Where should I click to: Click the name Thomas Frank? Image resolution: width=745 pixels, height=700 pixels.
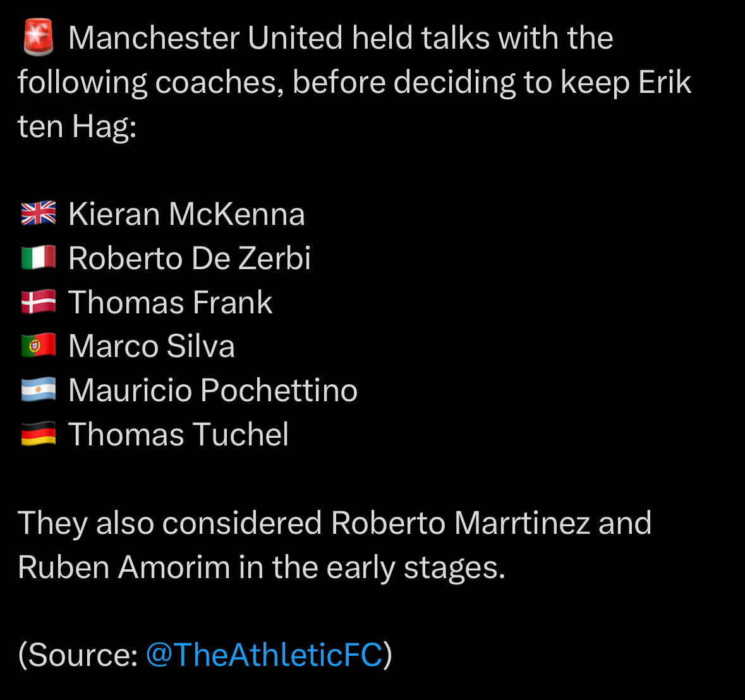(x=171, y=302)
